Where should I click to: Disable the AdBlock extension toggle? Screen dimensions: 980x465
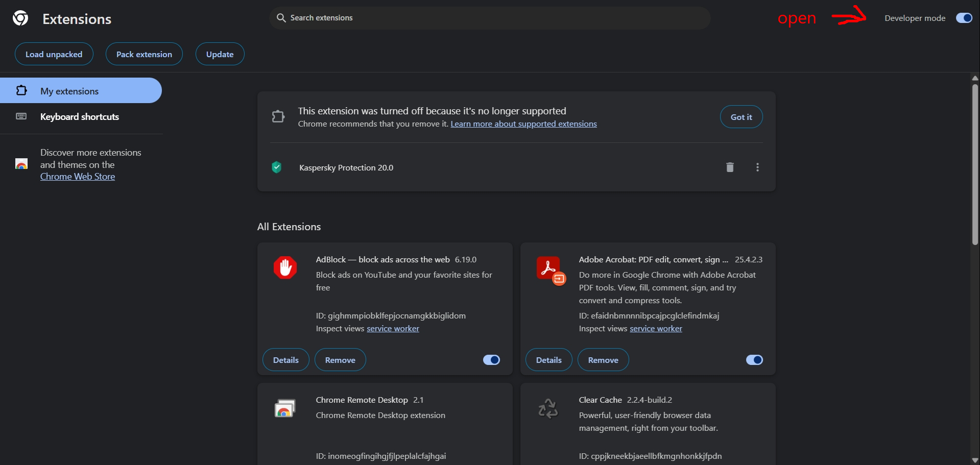[x=491, y=360]
